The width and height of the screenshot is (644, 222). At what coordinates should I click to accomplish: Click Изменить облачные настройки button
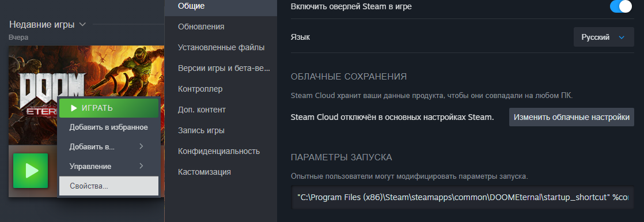572,117
